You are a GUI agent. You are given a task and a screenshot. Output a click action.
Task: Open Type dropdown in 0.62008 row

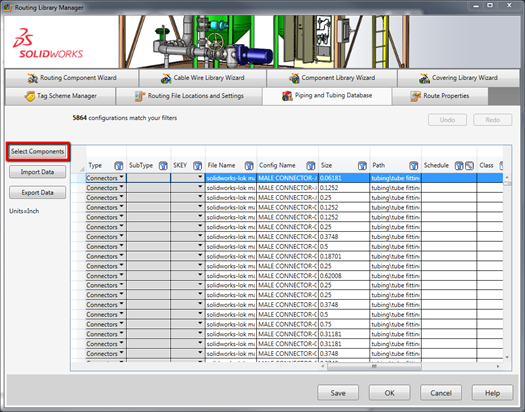point(121,275)
